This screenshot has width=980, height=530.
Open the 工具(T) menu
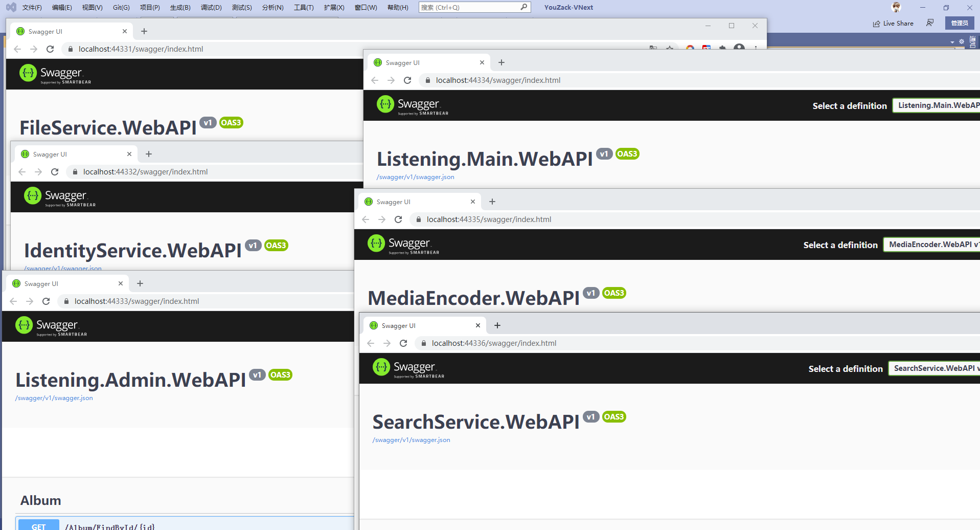pyautogui.click(x=304, y=7)
